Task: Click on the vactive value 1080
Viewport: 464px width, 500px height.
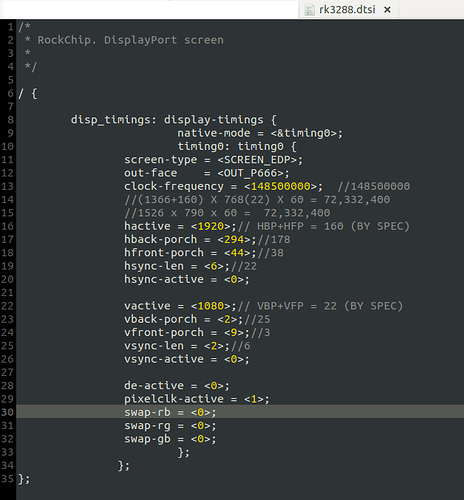Action: tap(210, 306)
